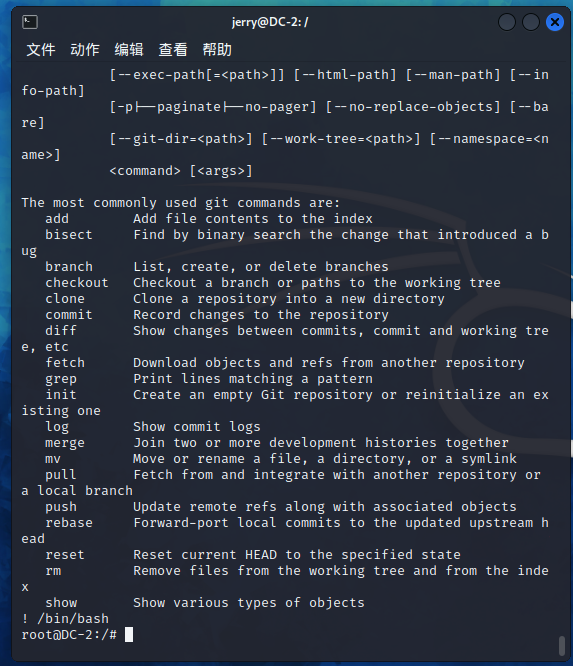
Task: Minimize the terminal window
Action: 507,22
